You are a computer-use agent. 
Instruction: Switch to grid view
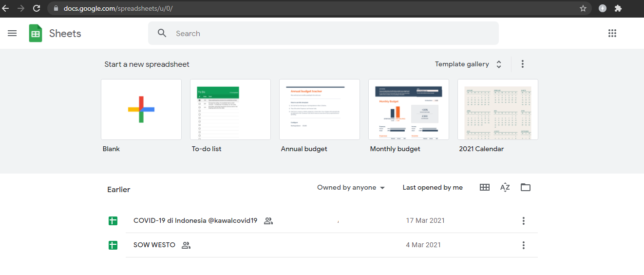point(485,187)
